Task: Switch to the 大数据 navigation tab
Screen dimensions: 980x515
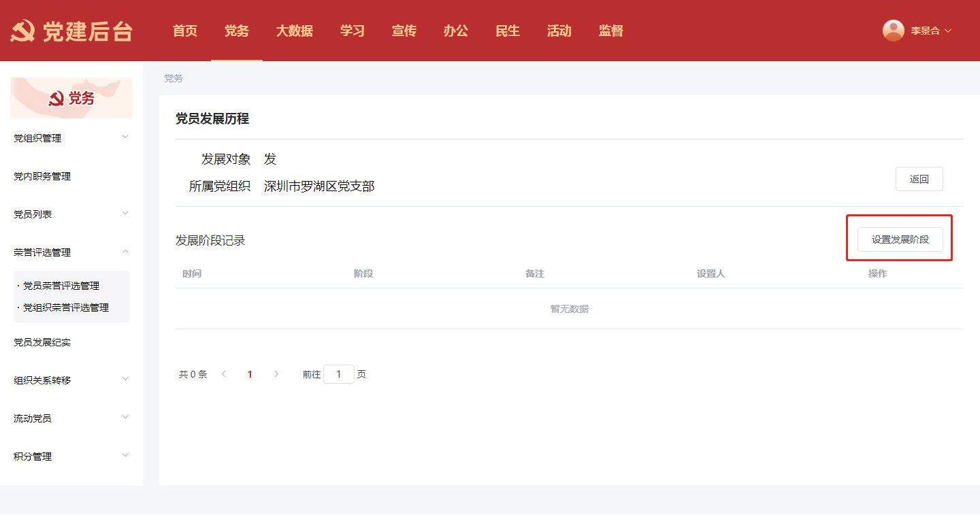Action: 294,31
